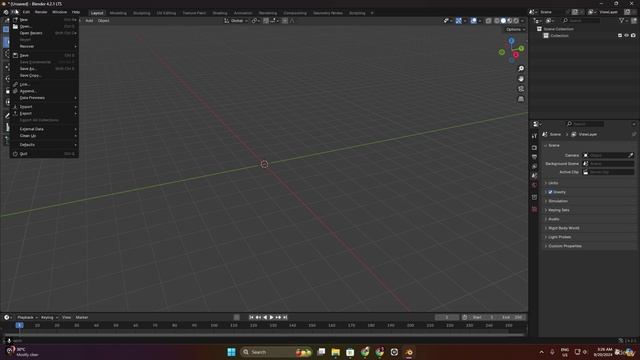Open the Collection properties tab icon
This screenshot has height=360, width=640.
[x=534, y=197]
